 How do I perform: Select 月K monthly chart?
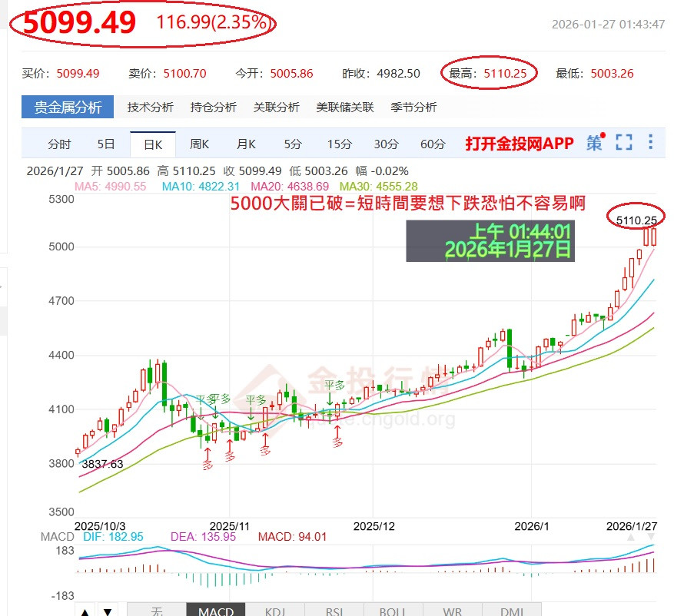pyautogui.click(x=245, y=143)
